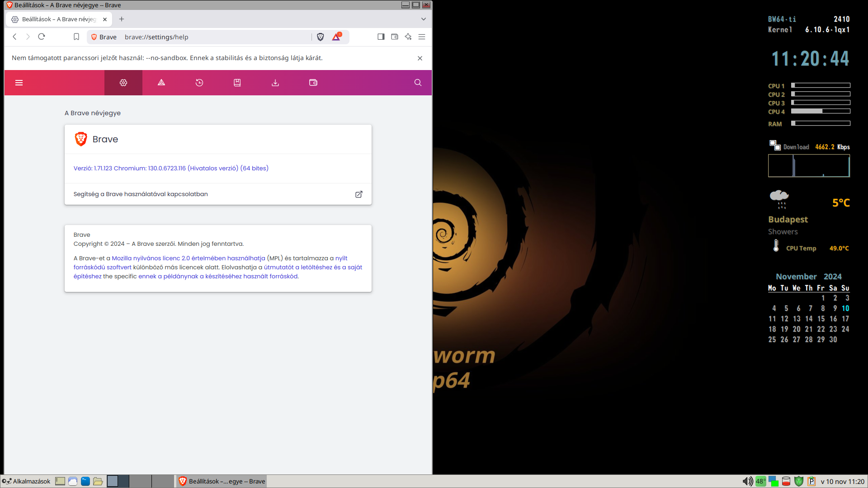Open the Downloads tab in the pink bar

click(x=275, y=83)
